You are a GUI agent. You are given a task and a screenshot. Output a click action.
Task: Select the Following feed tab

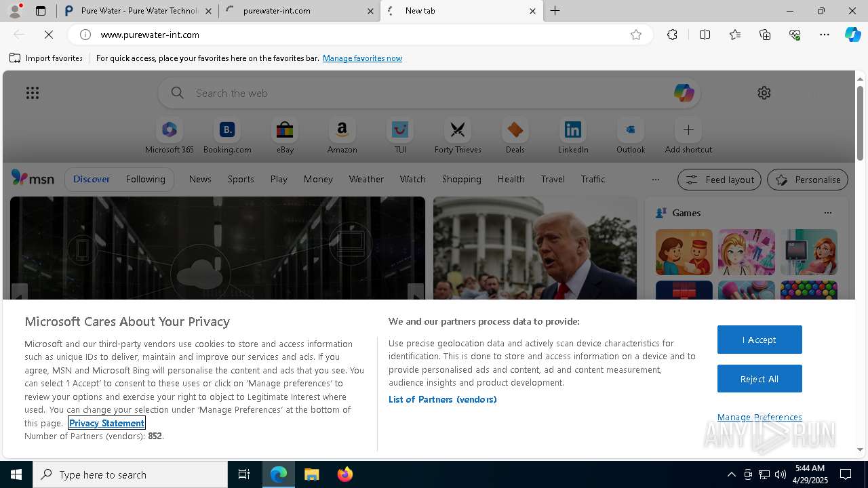145,179
